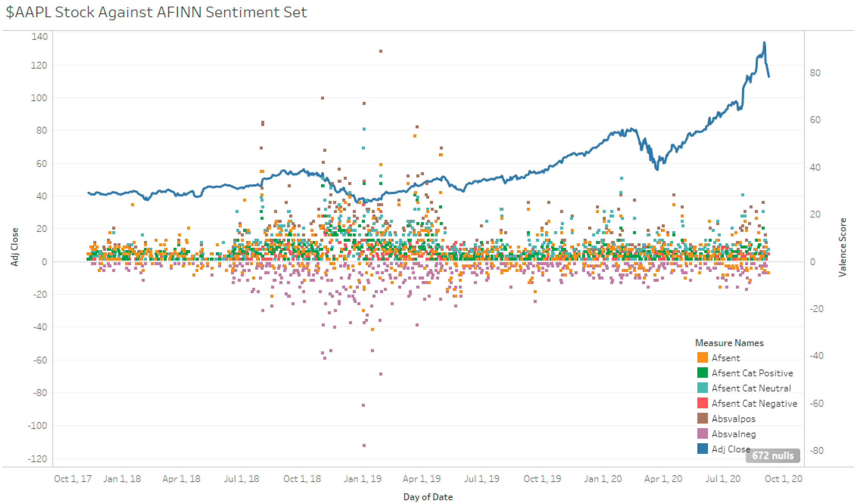This screenshot has height=504, width=860.
Task: Click the red Afsent Cat Negative swatch
Action: pos(702,403)
